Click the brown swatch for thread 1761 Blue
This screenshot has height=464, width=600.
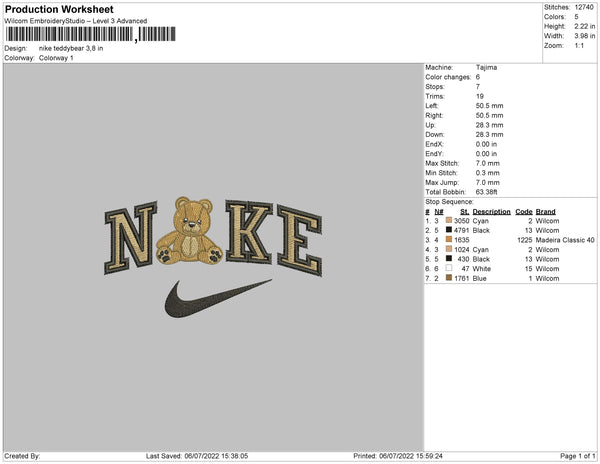coord(448,278)
